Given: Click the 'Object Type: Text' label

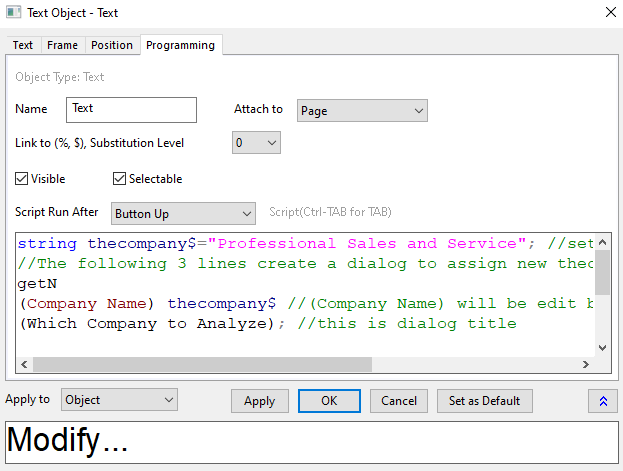Looking at the screenshot, I should click(x=60, y=77).
